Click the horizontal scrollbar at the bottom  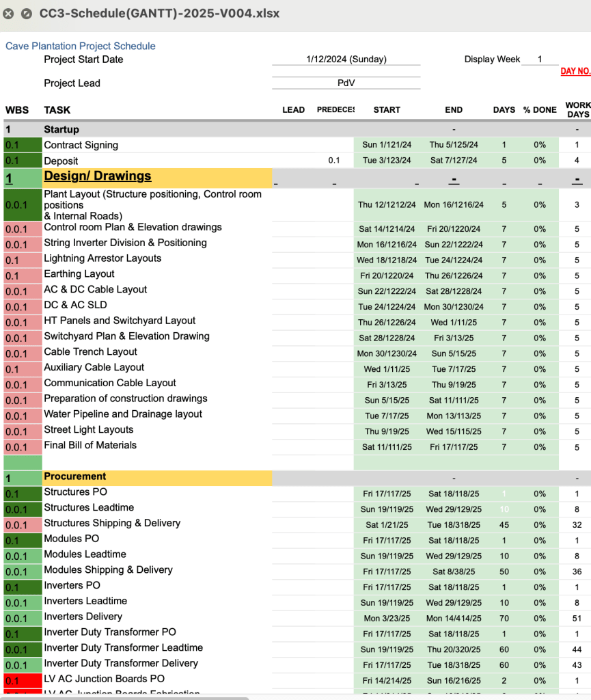[123, 697]
